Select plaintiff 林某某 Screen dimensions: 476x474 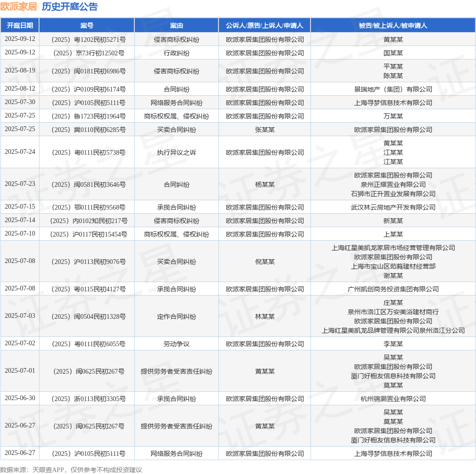tap(264, 316)
